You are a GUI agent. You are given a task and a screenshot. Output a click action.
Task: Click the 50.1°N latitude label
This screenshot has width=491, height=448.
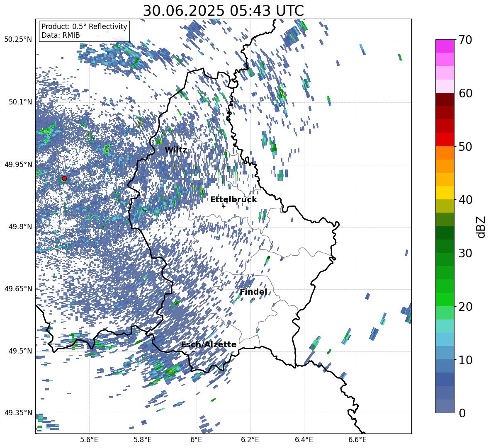tap(20, 102)
